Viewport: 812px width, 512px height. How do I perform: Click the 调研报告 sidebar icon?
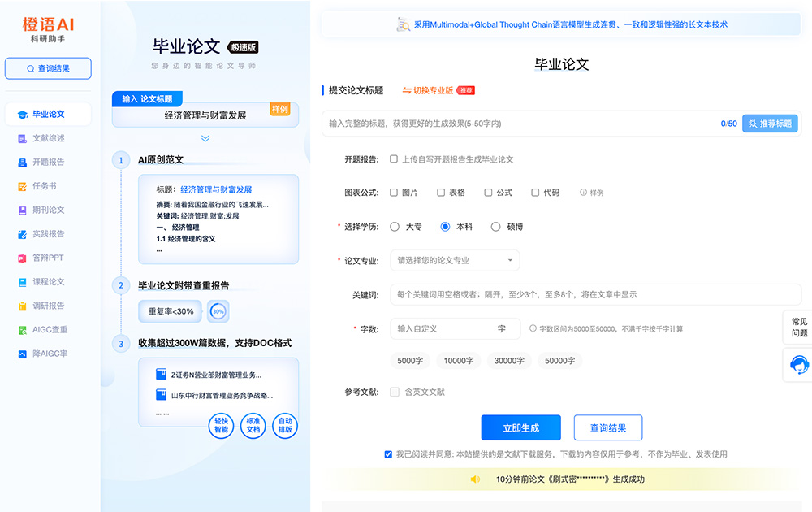[x=22, y=306]
